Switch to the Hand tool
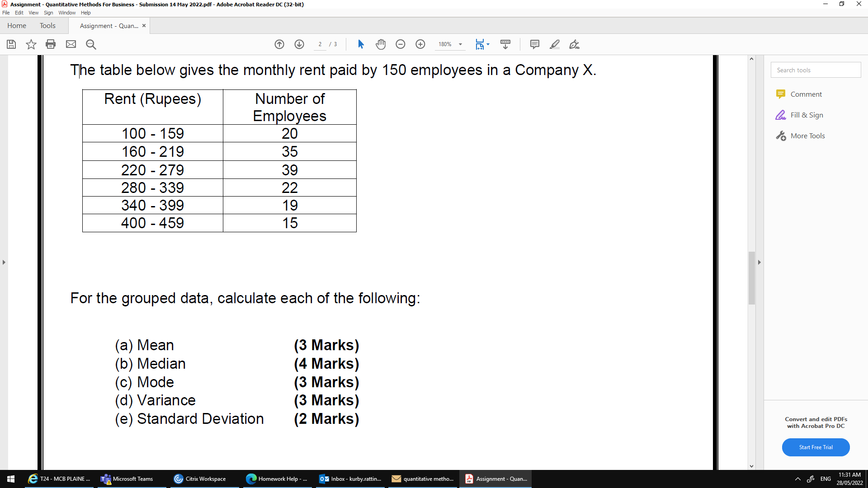Screen dimensions: 868x488 coord(381,44)
